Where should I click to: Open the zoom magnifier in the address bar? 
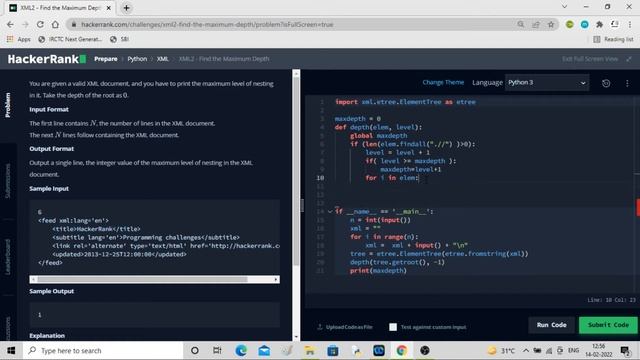point(520,24)
